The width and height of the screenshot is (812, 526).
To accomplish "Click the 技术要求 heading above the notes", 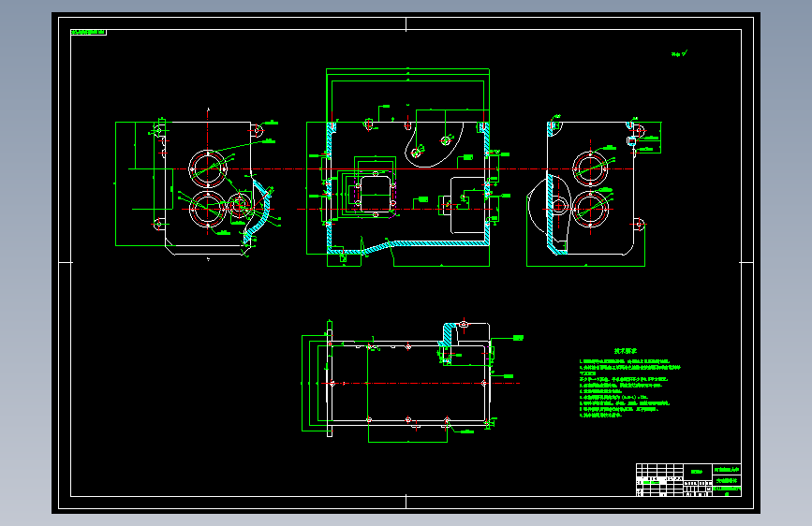I will tap(625, 351).
